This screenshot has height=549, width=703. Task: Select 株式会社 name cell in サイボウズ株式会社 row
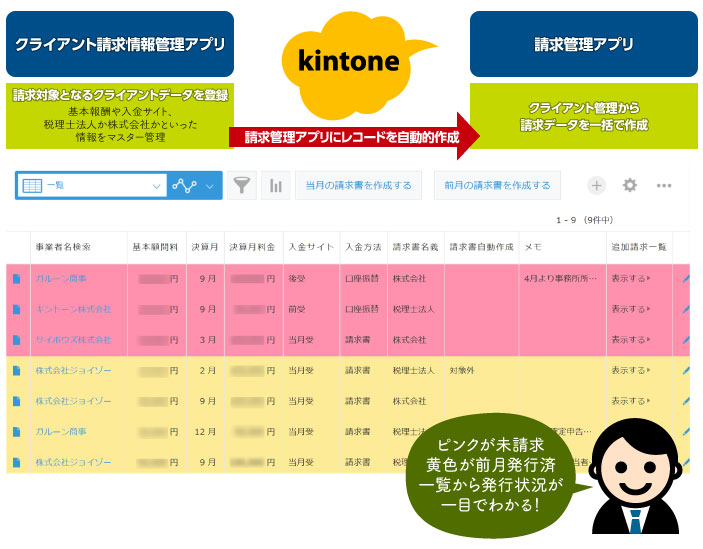(409, 339)
